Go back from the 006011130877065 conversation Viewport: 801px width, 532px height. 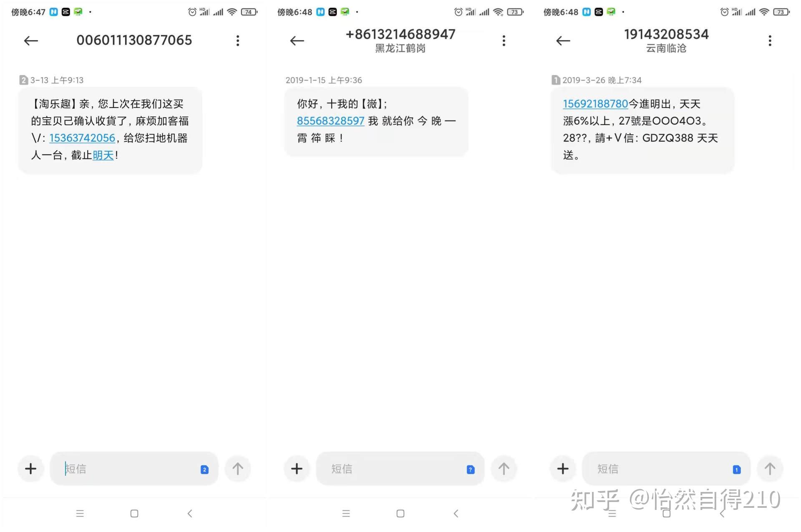(x=31, y=40)
